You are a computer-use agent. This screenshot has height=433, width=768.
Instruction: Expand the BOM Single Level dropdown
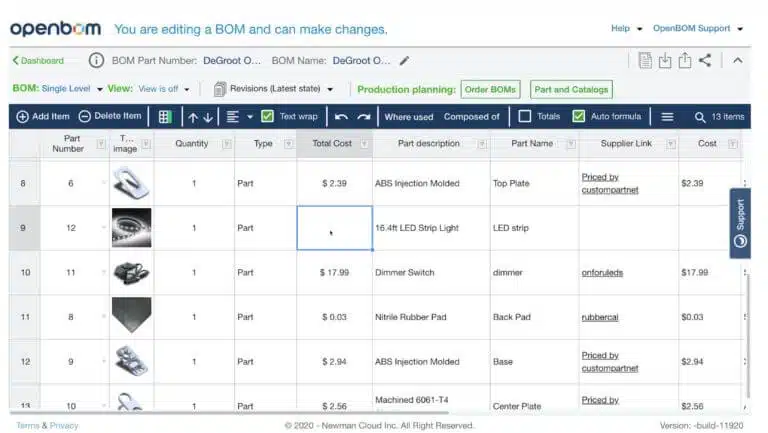coord(100,89)
